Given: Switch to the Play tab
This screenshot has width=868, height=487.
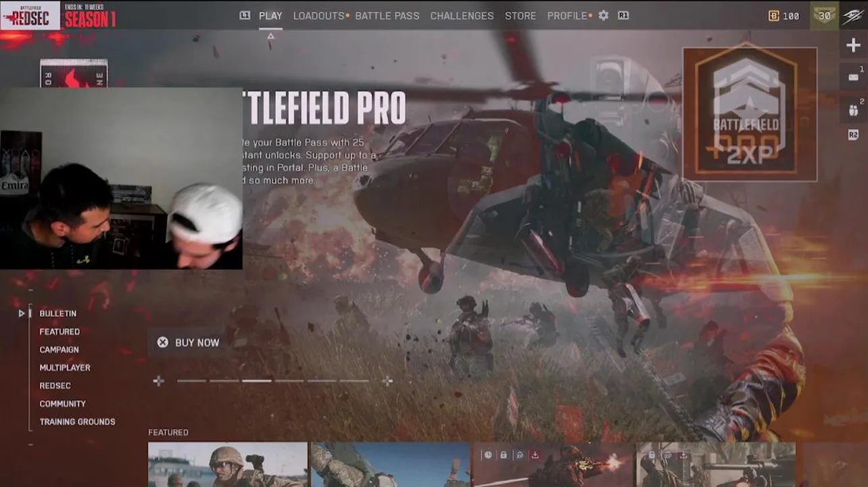Looking at the screenshot, I should [270, 16].
